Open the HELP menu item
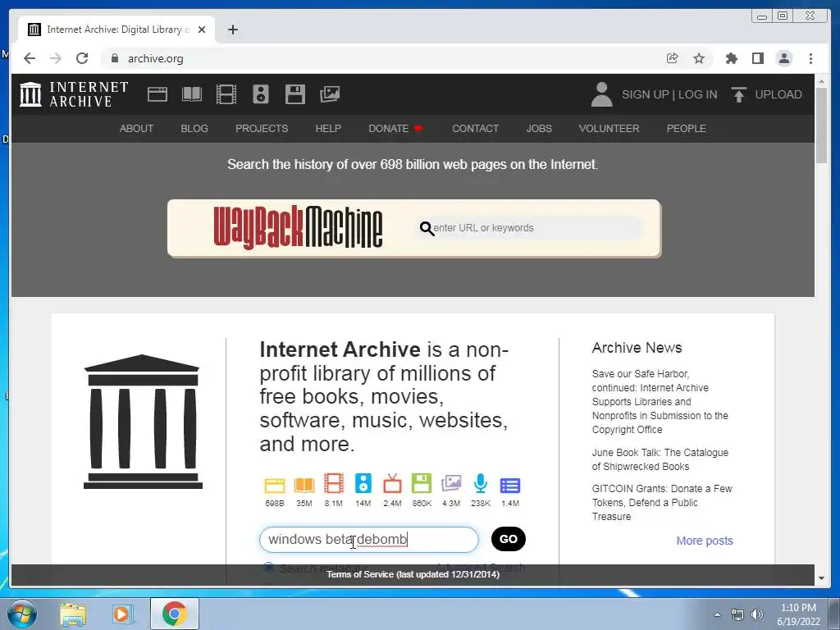Screen dimensions: 840x630 click(328, 129)
